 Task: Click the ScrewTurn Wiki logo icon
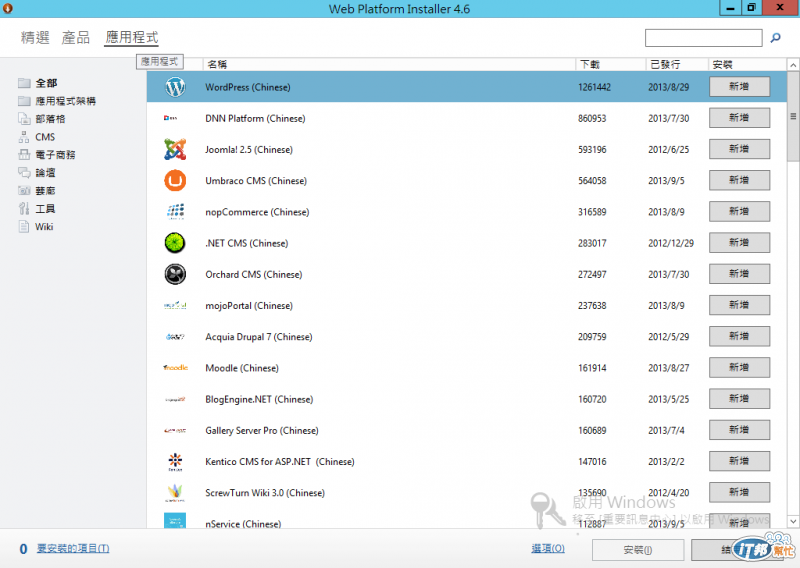coord(175,492)
